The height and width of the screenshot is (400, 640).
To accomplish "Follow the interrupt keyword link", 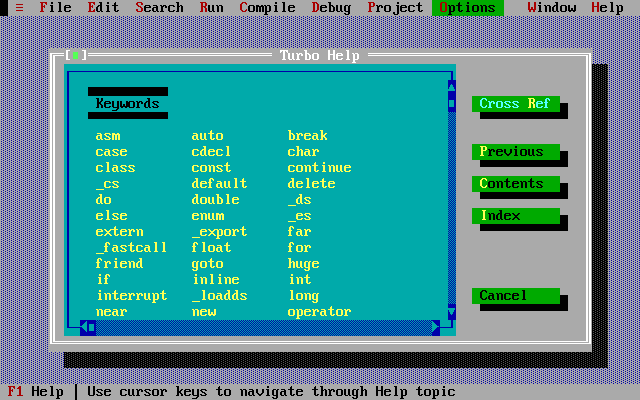I will coord(131,296).
